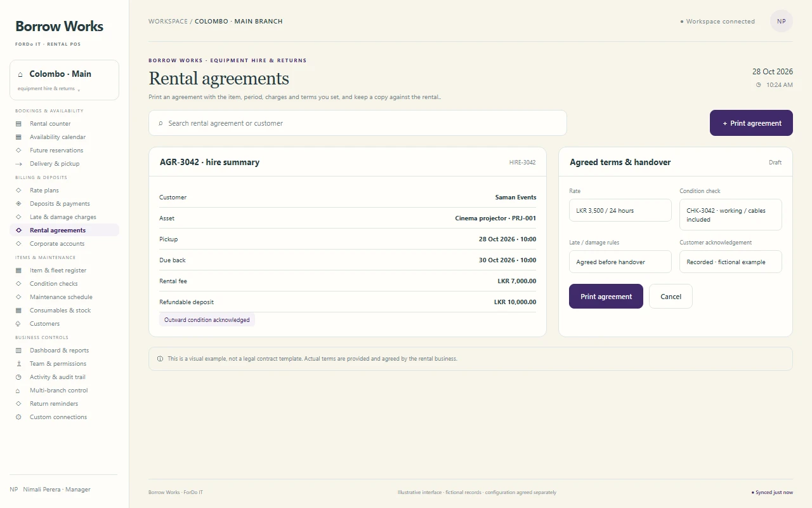Click the Rate field LKR 3,500 / 24 hours
The height and width of the screenshot is (508, 812).
[620, 210]
